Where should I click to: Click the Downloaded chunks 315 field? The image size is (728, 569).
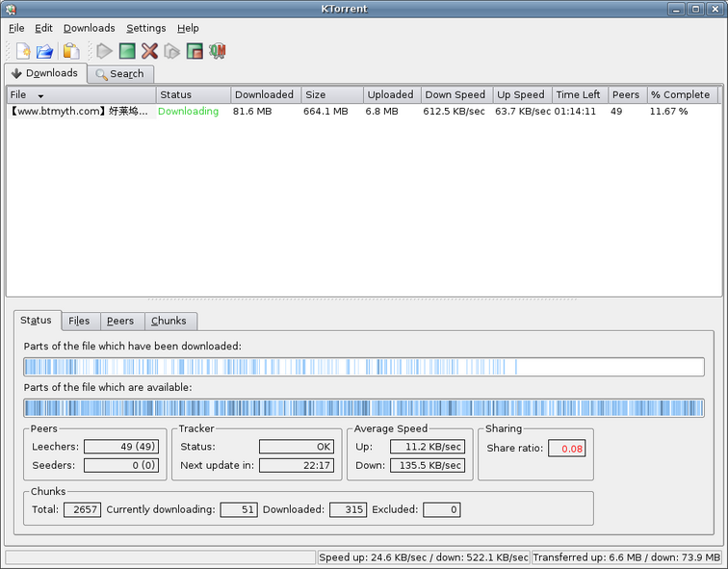point(349,509)
